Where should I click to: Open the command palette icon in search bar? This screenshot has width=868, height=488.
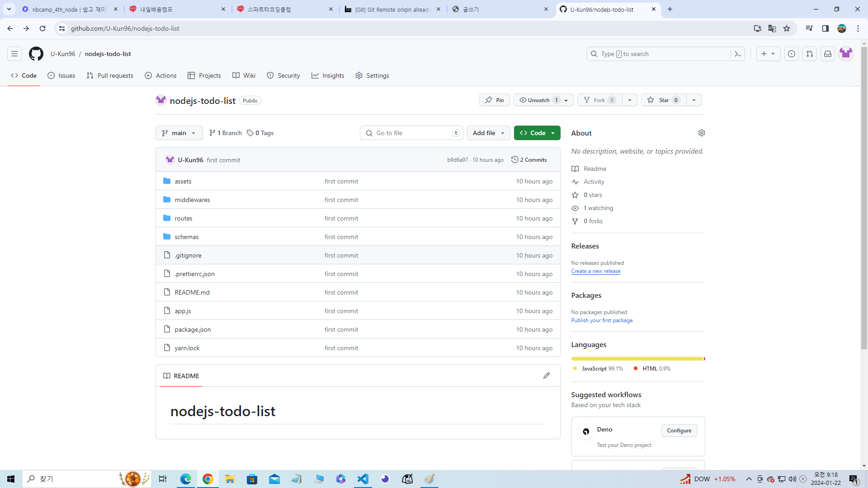click(738, 54)
